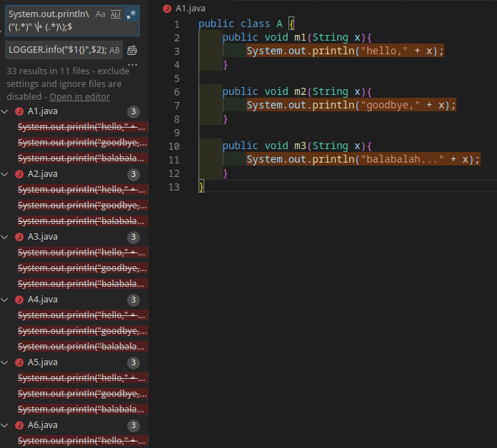Toggle Match Case in search field
This screenshot has width=497, height=448.
(x=101, y=14)
